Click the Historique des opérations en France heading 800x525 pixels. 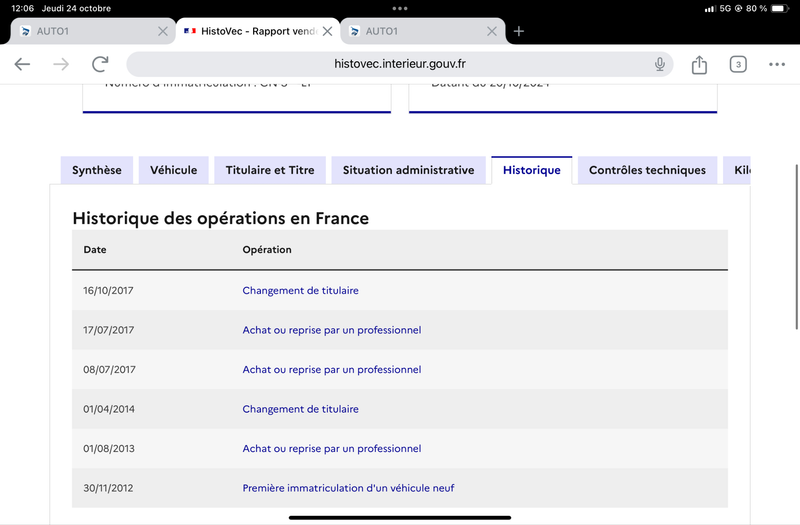(x=220, y=218)
